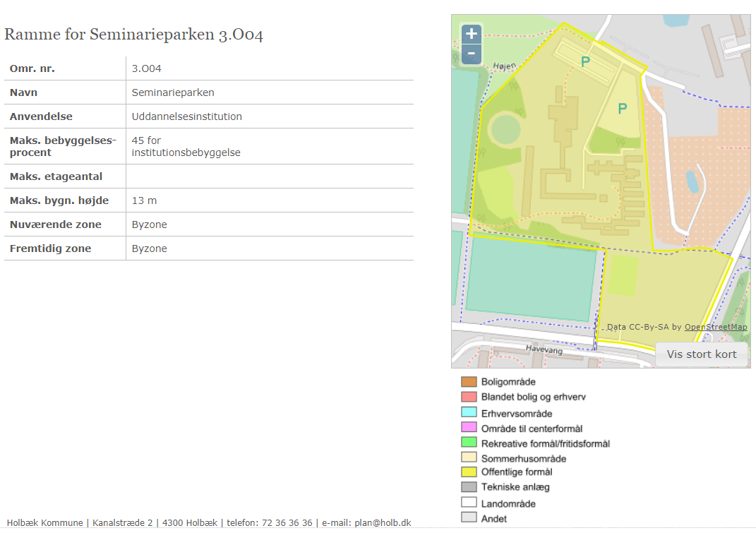This screenshot has width=756, height=533.
Task: Select the green Rekreative formål legend swatch
Action: [469, 443]
